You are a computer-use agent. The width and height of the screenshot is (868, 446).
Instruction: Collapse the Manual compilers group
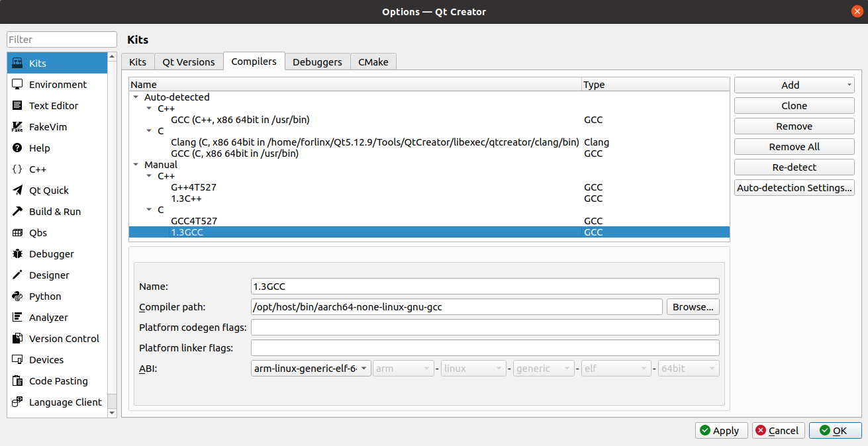[136, 165]
